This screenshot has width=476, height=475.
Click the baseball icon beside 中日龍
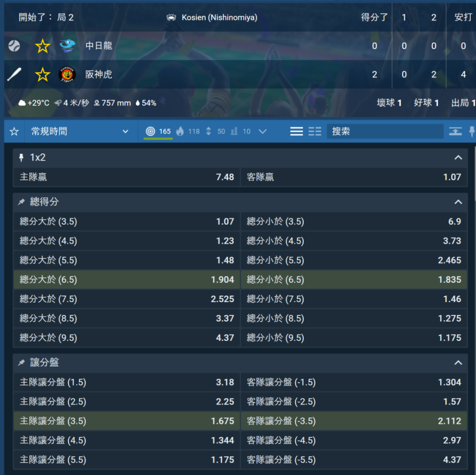[x=14, y=46]
